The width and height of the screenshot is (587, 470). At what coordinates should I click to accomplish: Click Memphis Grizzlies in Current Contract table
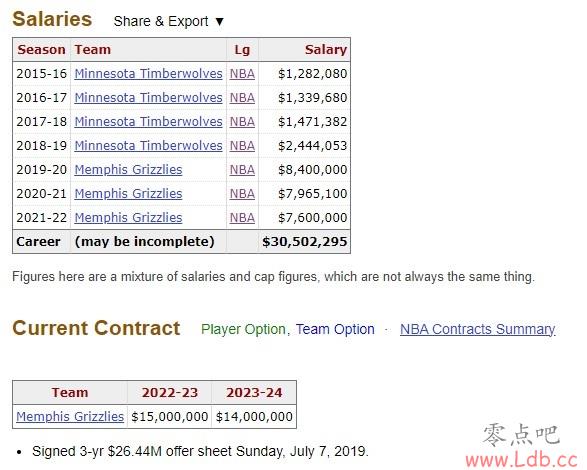tap(70, 416)
